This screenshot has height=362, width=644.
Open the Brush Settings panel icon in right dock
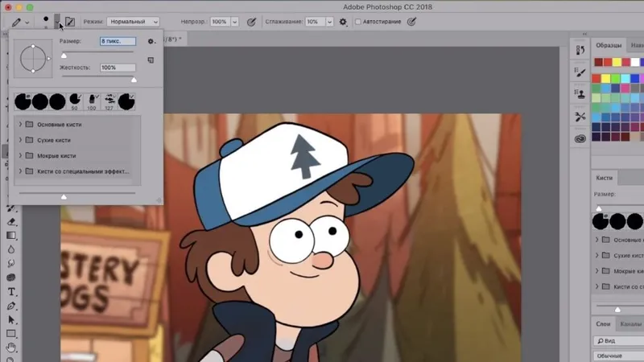pyautogui.click(x=580, y=72)
